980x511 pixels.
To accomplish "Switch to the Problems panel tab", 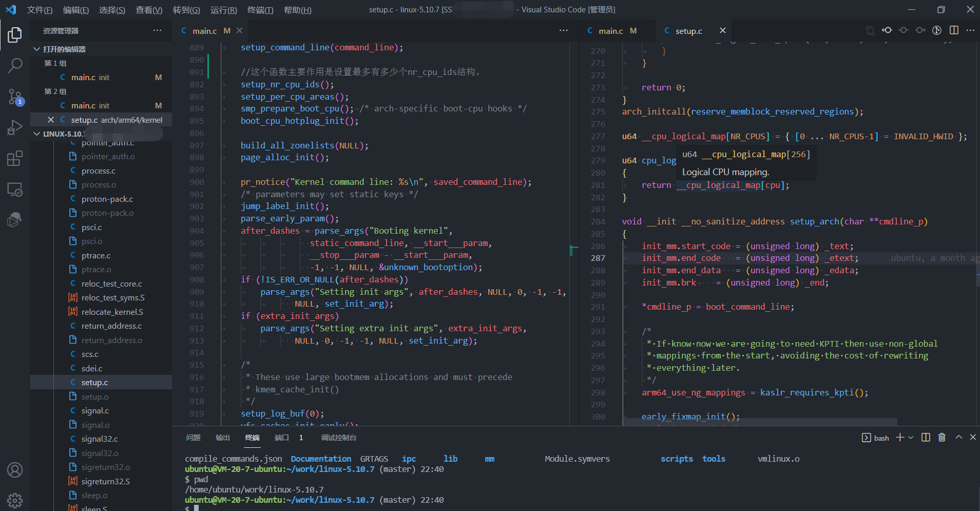I will (194, 438).
